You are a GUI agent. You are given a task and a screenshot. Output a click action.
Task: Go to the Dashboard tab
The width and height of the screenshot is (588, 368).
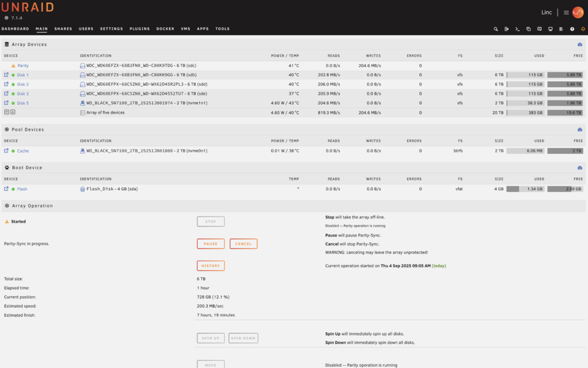click(15, 29)
